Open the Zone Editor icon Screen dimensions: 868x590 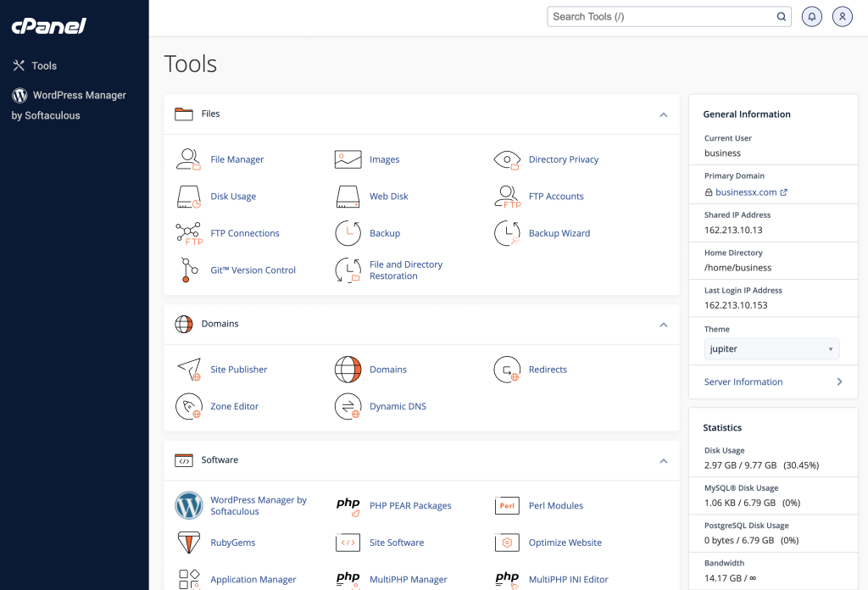188,407
